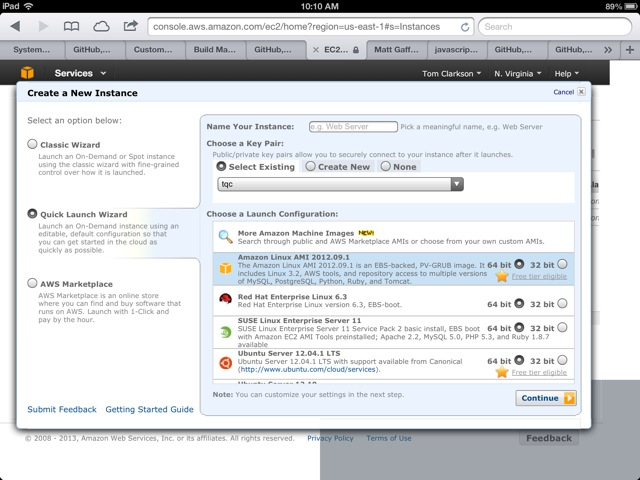Tap the Safari back arrow
The width and height of the screenshot is (640, 480).
15,27
